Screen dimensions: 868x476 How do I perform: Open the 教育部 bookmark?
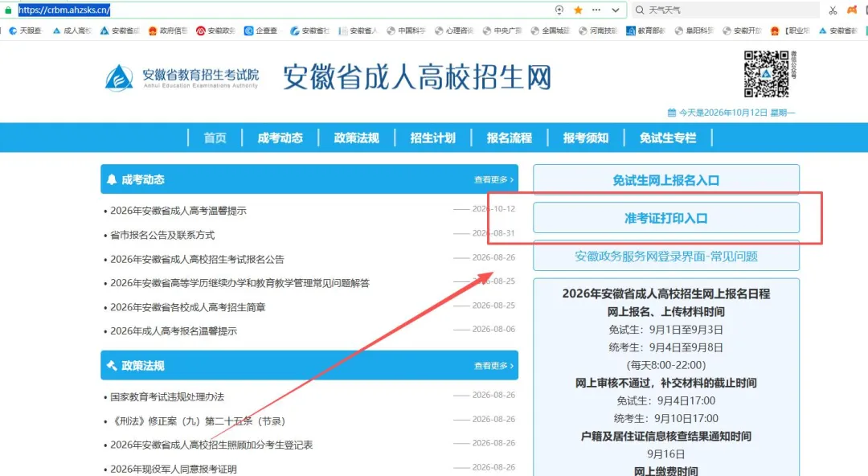pos(645,31)
